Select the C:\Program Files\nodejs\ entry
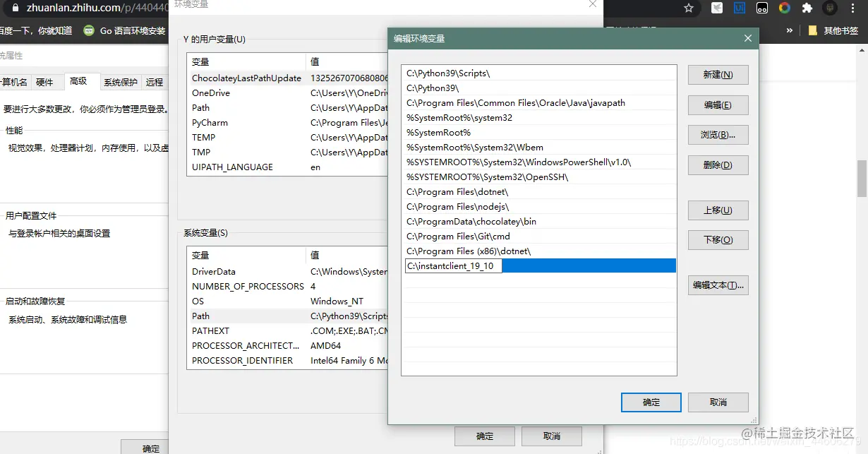Viewport: 868px width, 454px height. click(x=539, y=207)
